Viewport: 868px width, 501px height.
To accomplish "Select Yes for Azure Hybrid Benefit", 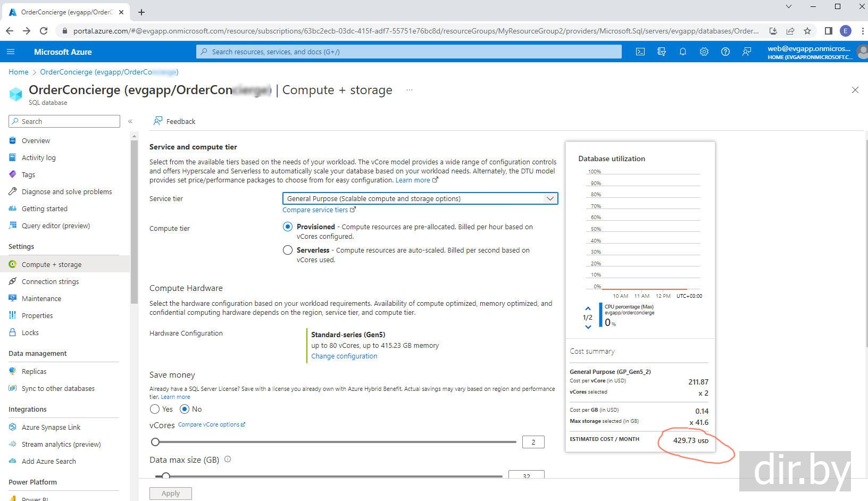I will pyautogui.click(x=155, y=409).
